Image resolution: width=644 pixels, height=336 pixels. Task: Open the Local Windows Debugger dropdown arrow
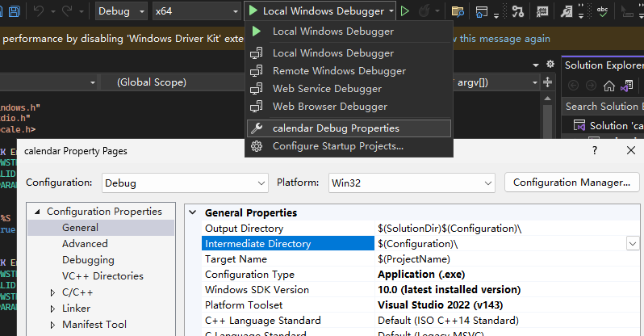click(391, 11)
